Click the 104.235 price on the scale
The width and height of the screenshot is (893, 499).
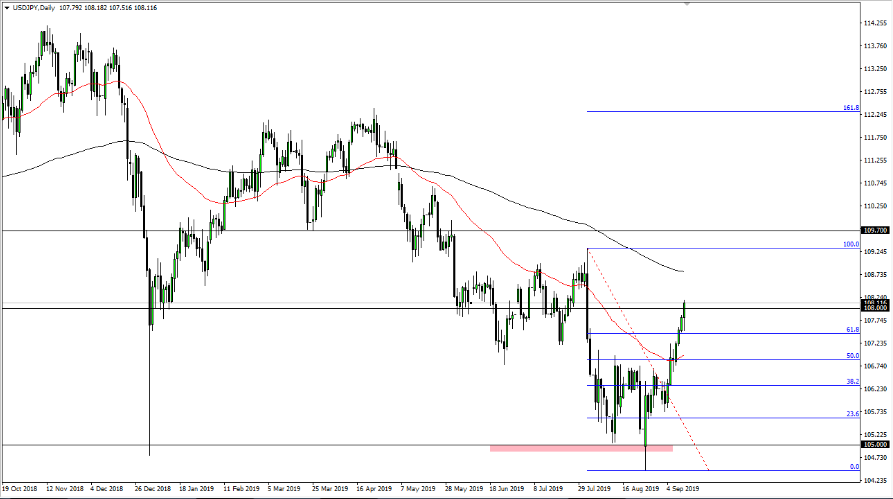[875, 479]
